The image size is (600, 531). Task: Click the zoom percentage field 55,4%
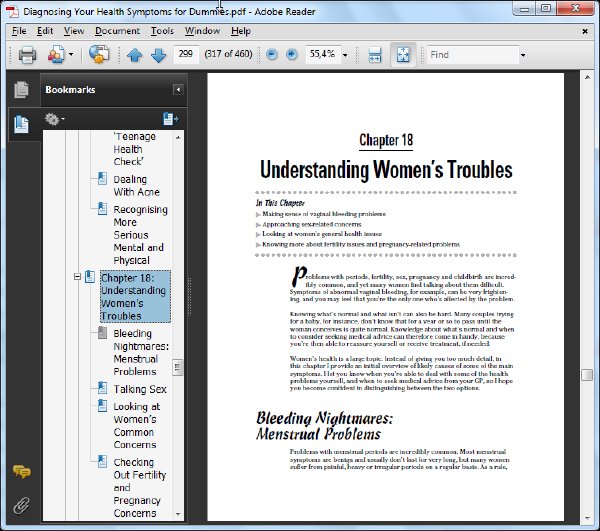[x=323, y=54]
